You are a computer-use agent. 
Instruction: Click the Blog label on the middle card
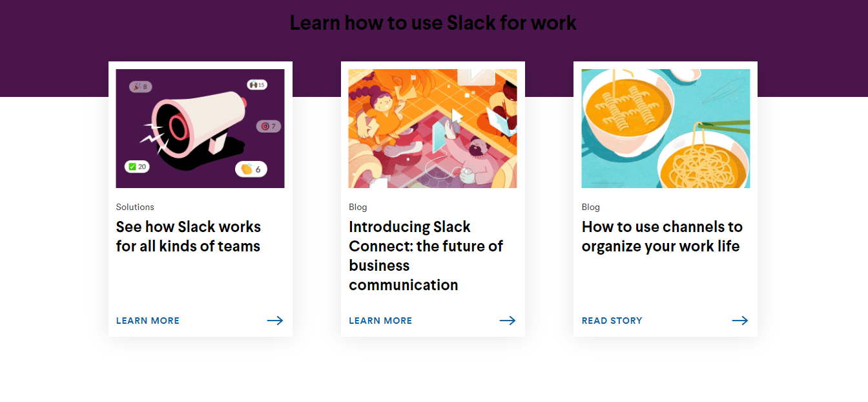click(x=358, y=207)
